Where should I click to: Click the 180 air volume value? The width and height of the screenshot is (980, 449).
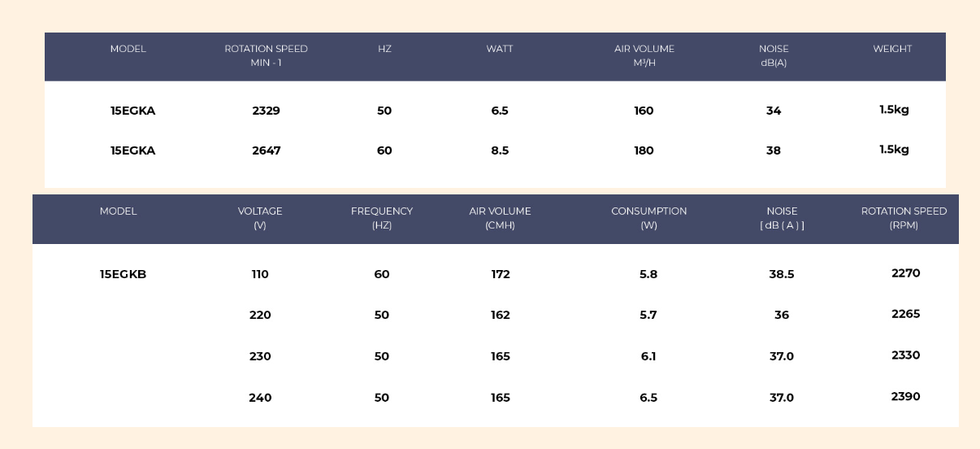click(644, 150)
